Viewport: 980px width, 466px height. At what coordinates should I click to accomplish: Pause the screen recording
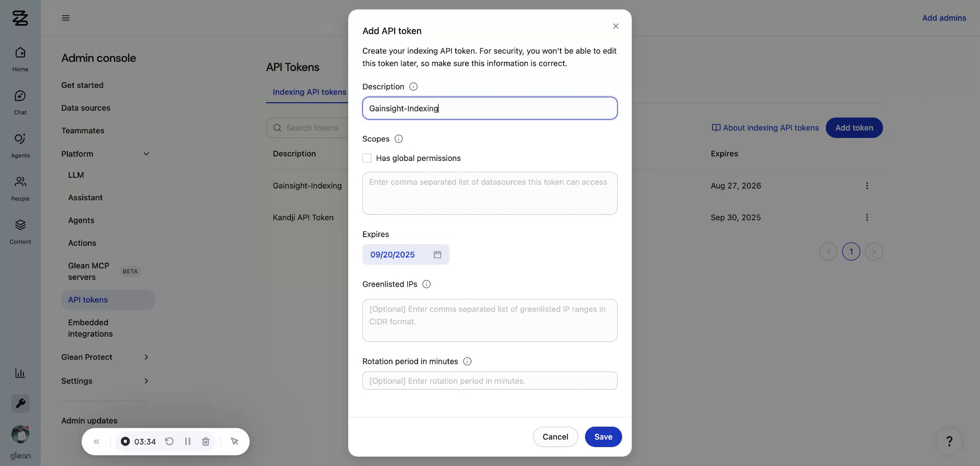[187, 441]
